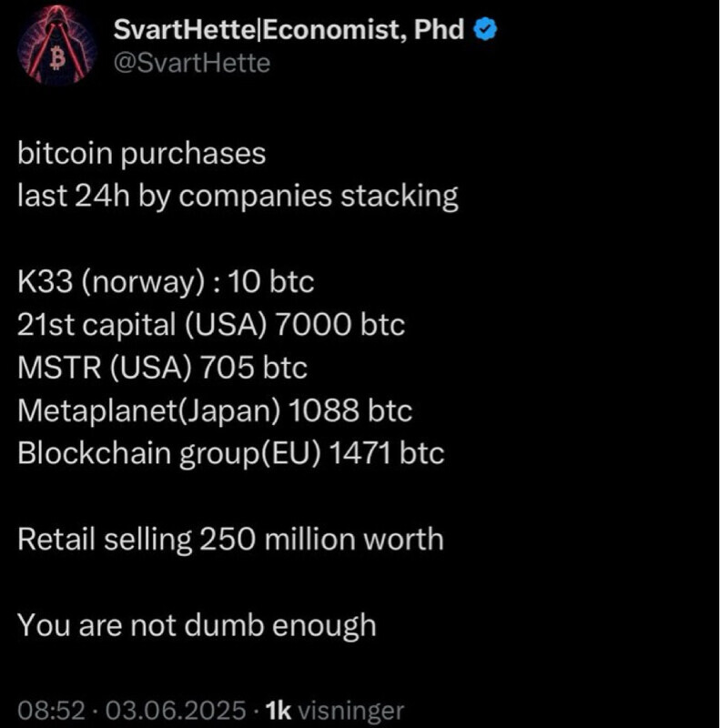This screenshot has height=728, width=720.
Task: Select the MSTR (USA) 705 btc line
Action: pos(162,368)
